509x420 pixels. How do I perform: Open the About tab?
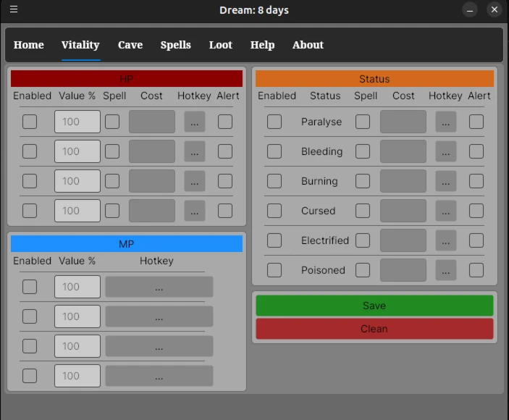(308, 45)
